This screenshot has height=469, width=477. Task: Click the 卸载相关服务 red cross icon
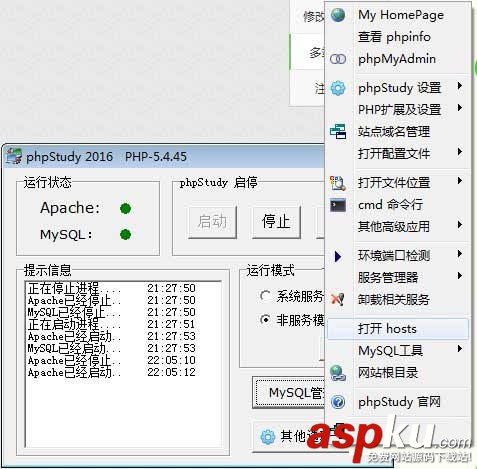[338, 299]
